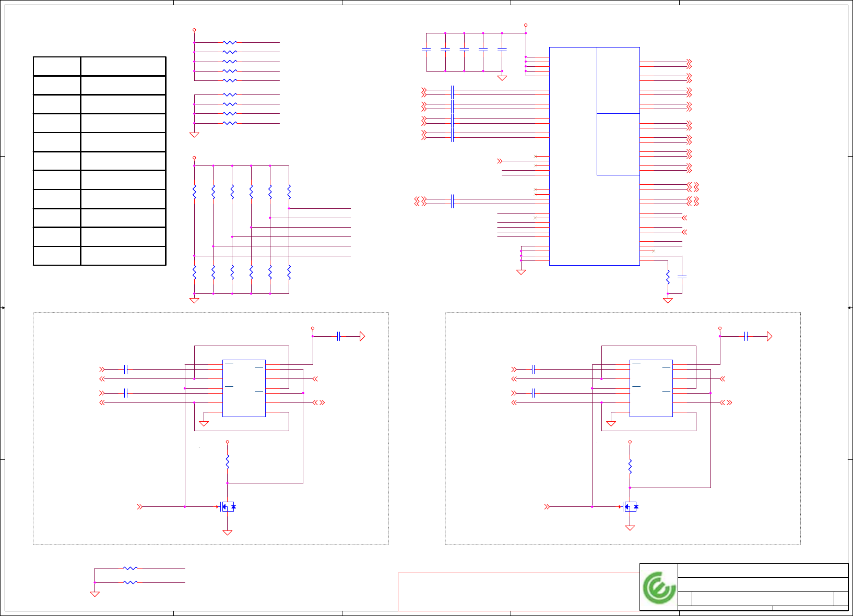Viewport: 853px width, 616px height.
Task: Select the MOSFET symbol in the left dashed box
Action: point(228,506)
